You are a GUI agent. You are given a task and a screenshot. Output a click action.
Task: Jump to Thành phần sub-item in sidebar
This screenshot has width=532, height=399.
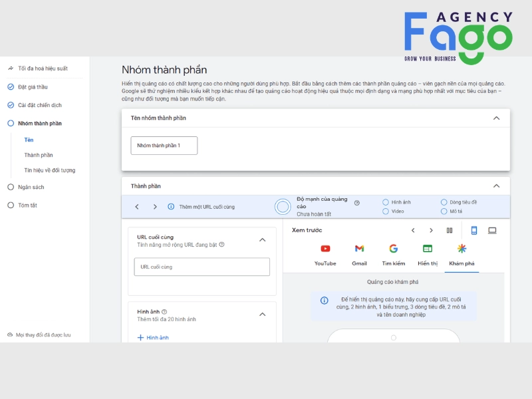[x=39, y=155]
